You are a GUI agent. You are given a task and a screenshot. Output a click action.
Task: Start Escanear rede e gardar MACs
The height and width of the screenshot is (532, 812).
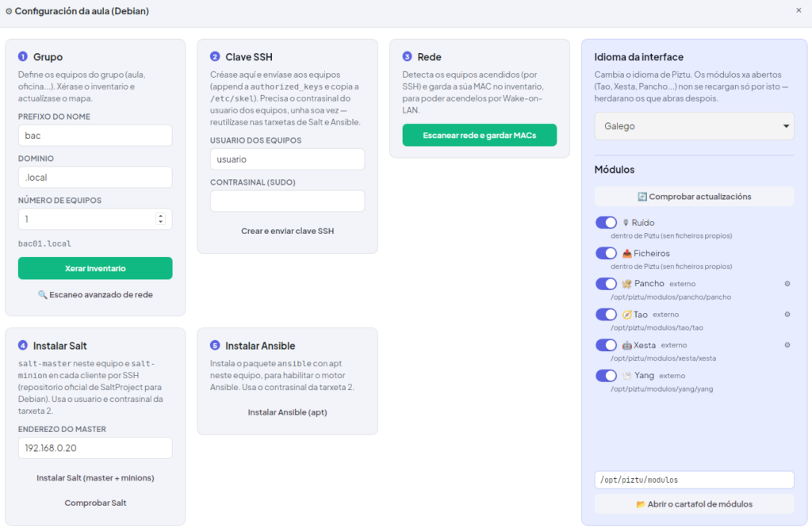click(480, 136)
